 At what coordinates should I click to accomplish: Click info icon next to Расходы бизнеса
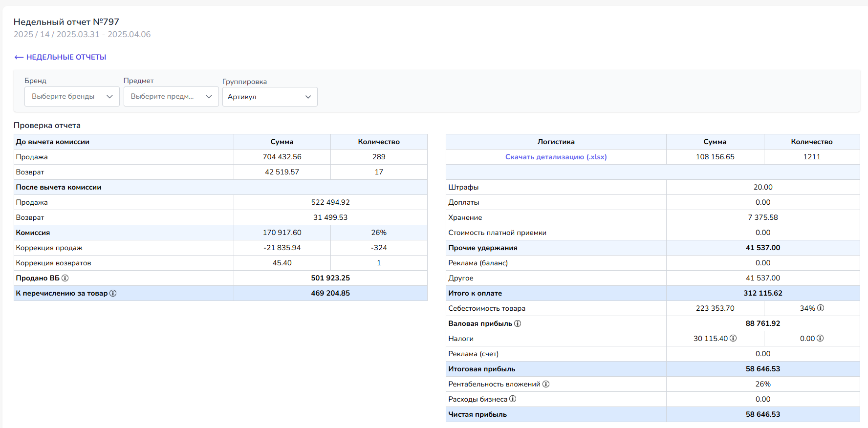(x=513, y=399)
